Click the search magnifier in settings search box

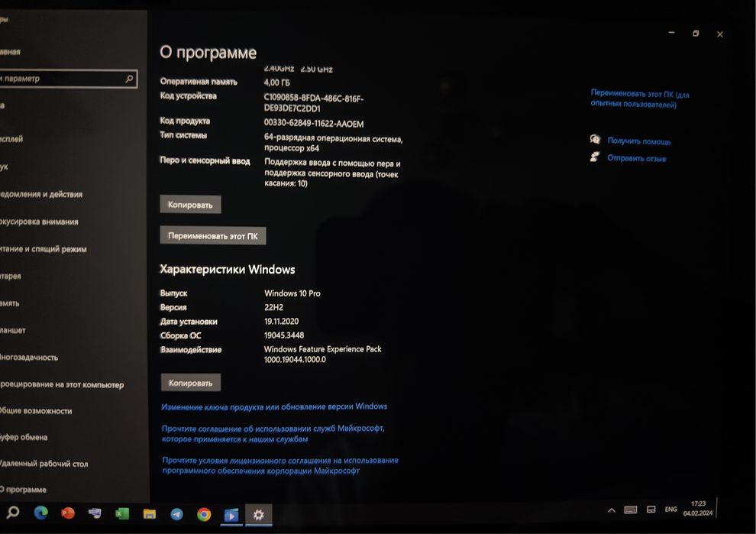(129, 79)
